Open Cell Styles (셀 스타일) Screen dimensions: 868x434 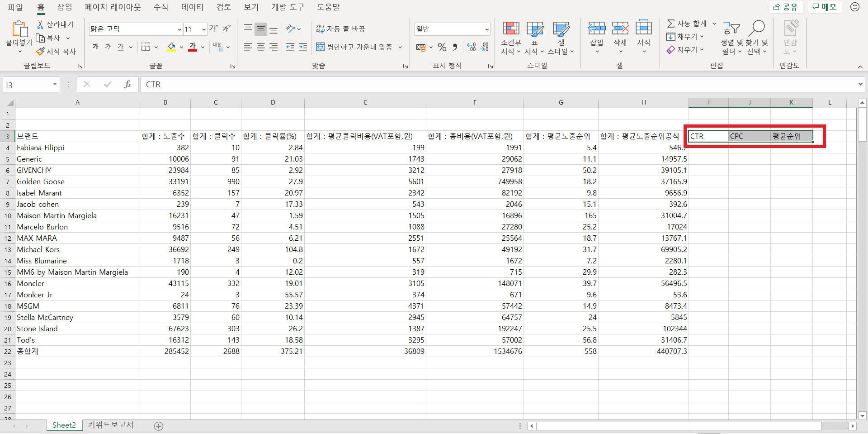tap(561, 38)
